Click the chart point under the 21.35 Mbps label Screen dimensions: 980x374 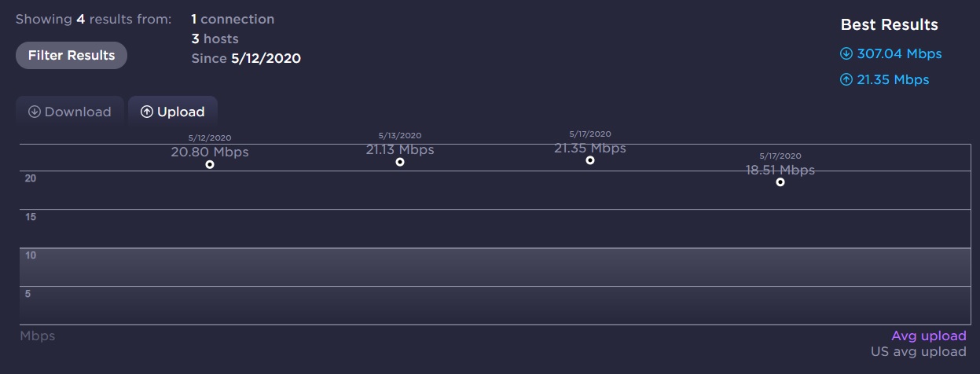point(590,160)
